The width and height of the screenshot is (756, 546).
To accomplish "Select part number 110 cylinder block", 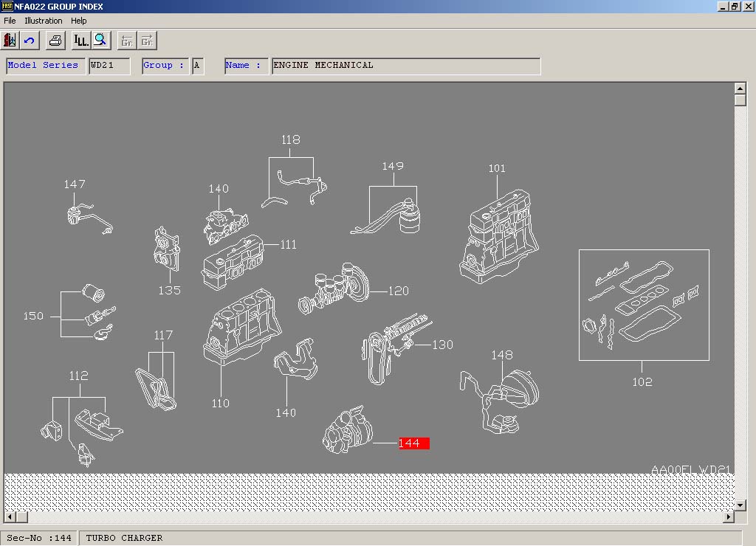I will pos(220,403).
